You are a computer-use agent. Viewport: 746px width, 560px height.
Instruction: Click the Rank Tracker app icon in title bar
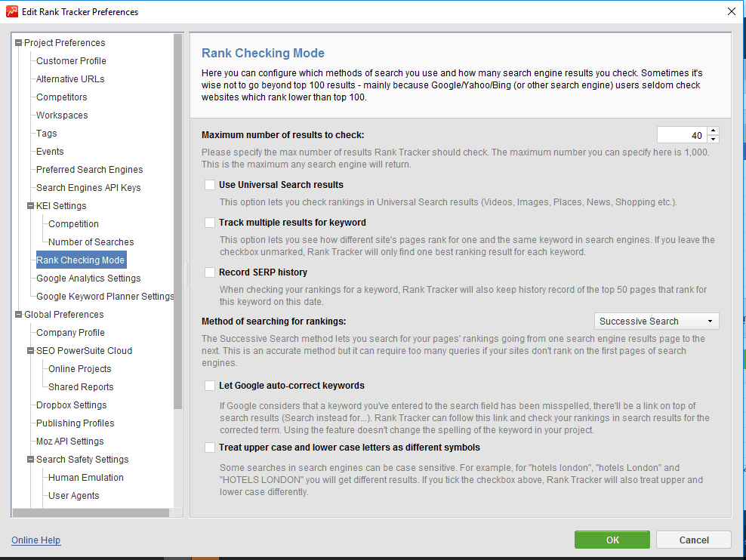(11, 11)
